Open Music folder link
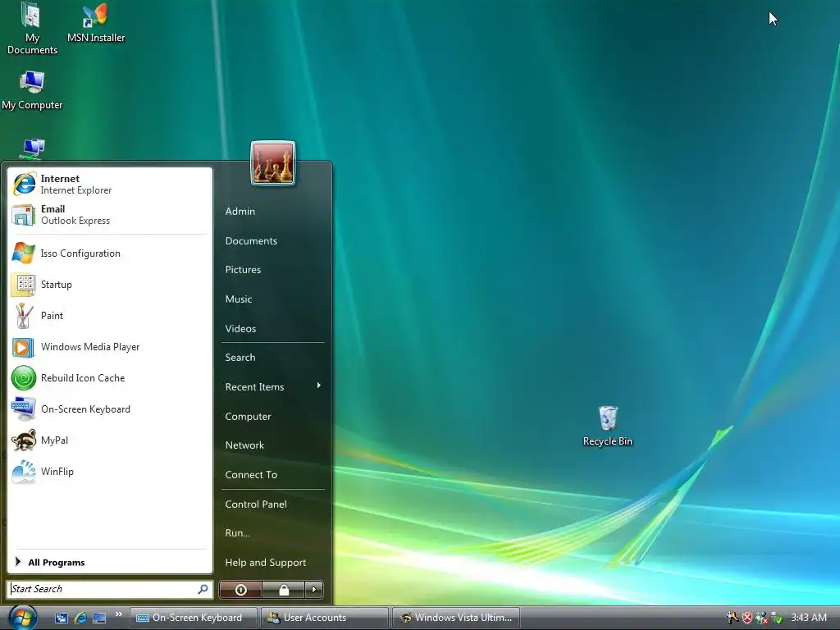The width and height of the screenshot is (840, 630). click(272, 299)
